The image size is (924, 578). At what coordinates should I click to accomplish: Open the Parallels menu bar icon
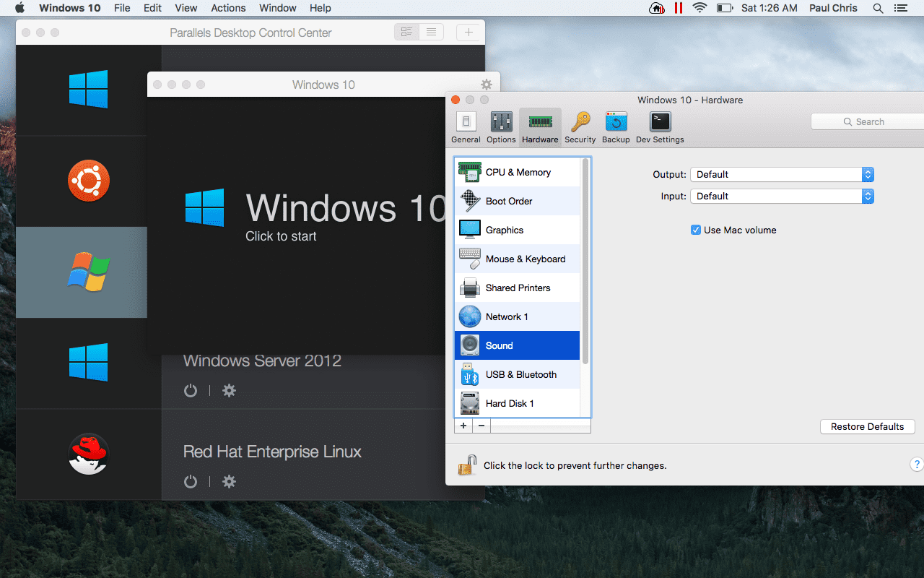tap(677, 8)
